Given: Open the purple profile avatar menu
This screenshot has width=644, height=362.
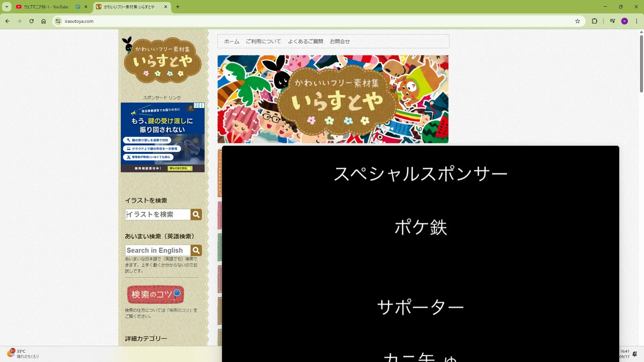Looking at the screenshot, I should (625, 21).
